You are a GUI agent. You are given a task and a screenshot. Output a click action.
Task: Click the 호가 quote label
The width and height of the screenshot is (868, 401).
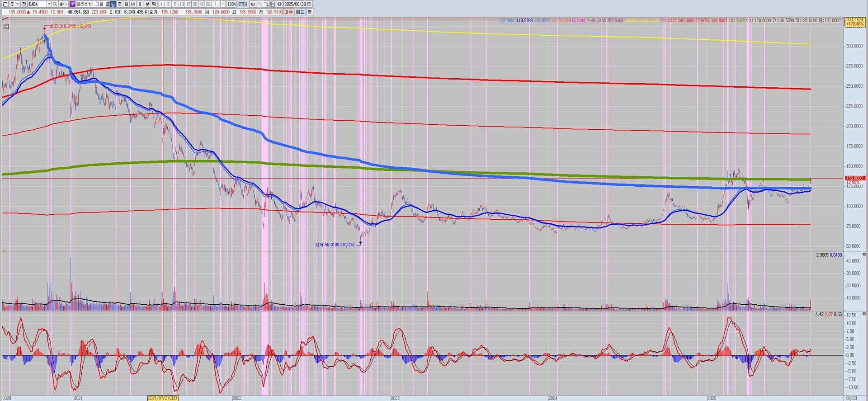click(154, 12)
